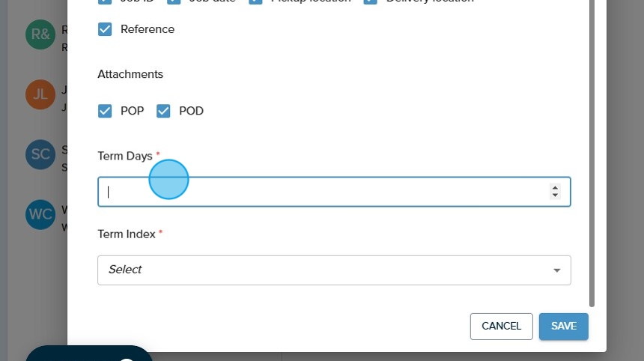Toggle the Delivery location checkbox

pos(370,1)
